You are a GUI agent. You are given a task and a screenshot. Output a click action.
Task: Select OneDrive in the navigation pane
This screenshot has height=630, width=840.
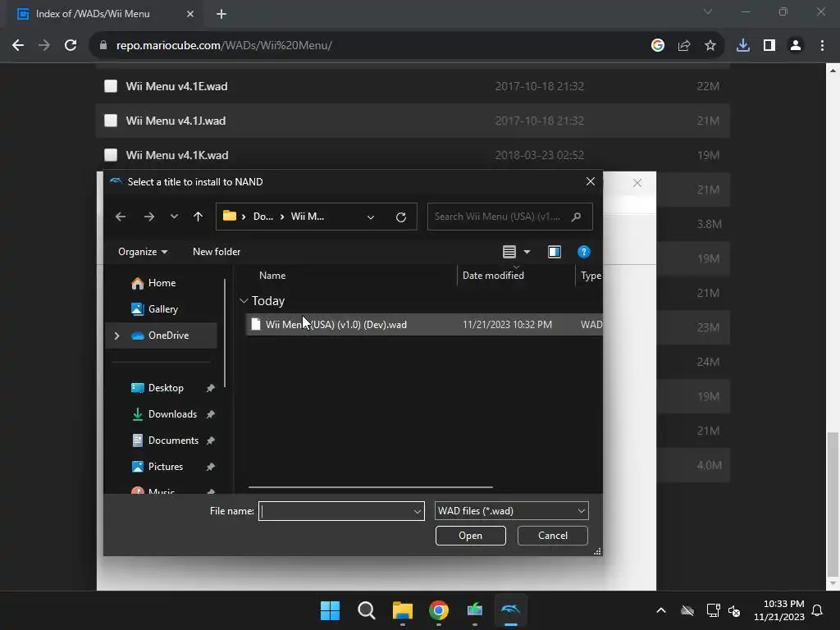click(161, 336)
